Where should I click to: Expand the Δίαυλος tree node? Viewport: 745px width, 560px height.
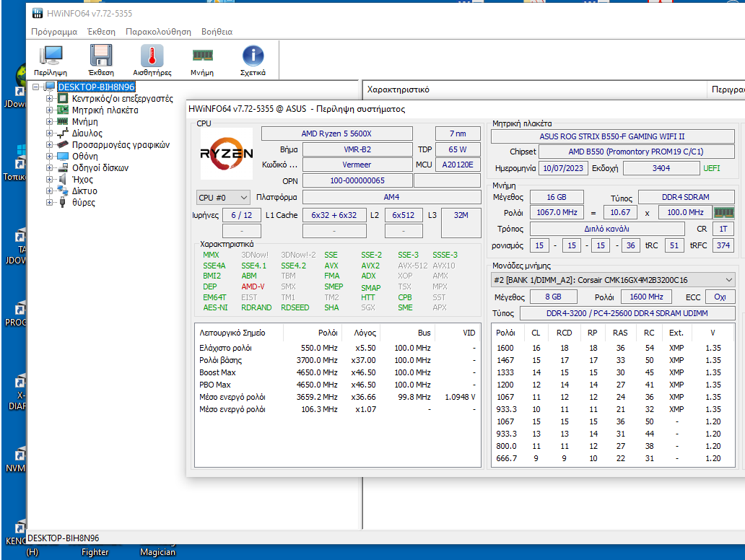(x=49, y=133)
